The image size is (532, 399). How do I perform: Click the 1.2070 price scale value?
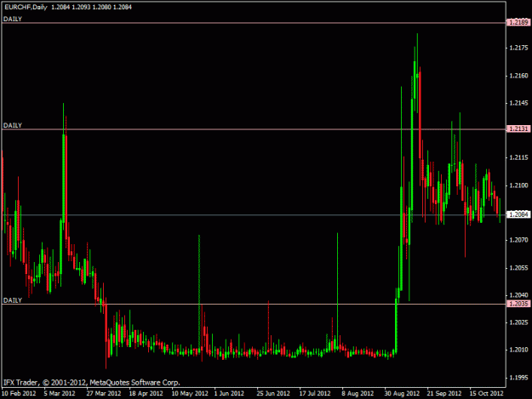tap(518, 240)
